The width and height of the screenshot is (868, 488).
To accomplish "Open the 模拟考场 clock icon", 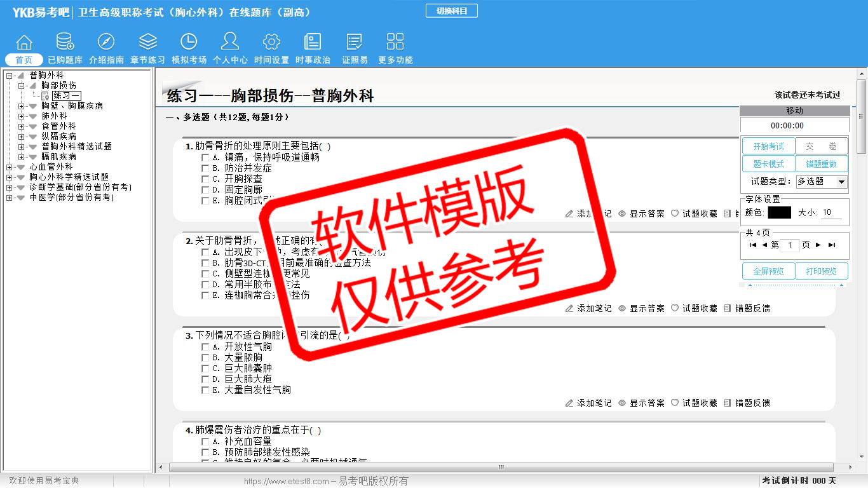I will 189,42.
